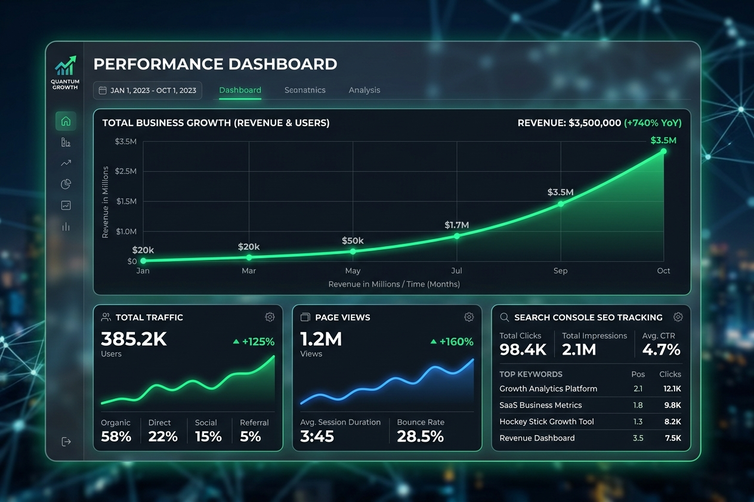
Task: Click the Revenue Dashboard keyword row
Action: click(x=590, y=438)
